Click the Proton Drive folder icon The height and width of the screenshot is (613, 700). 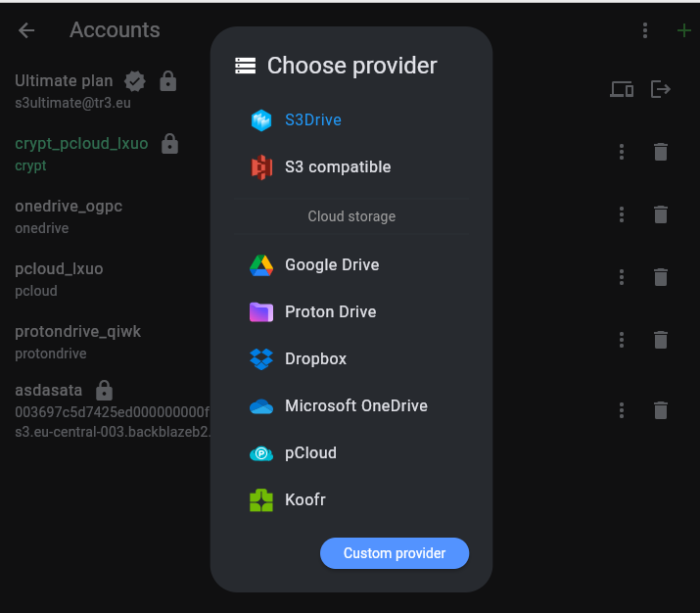261,312
